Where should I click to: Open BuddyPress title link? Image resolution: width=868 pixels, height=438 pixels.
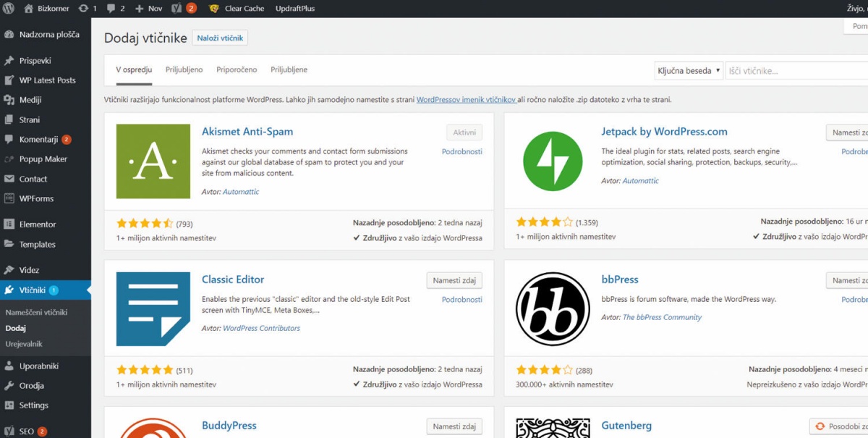229,426
